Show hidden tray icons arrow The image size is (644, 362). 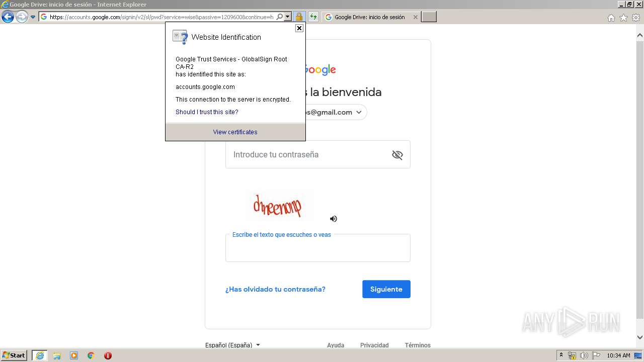pyautogui.click(x=561, y=355)
